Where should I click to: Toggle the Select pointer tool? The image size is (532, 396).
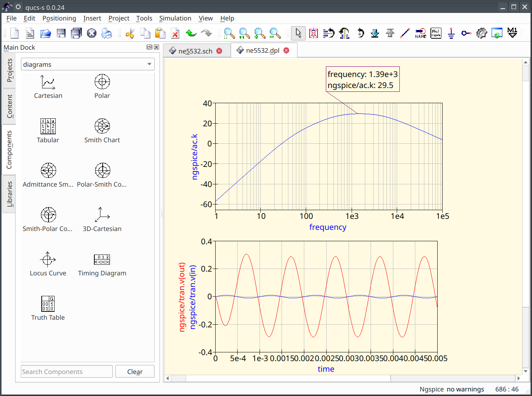tap(298, 33)
